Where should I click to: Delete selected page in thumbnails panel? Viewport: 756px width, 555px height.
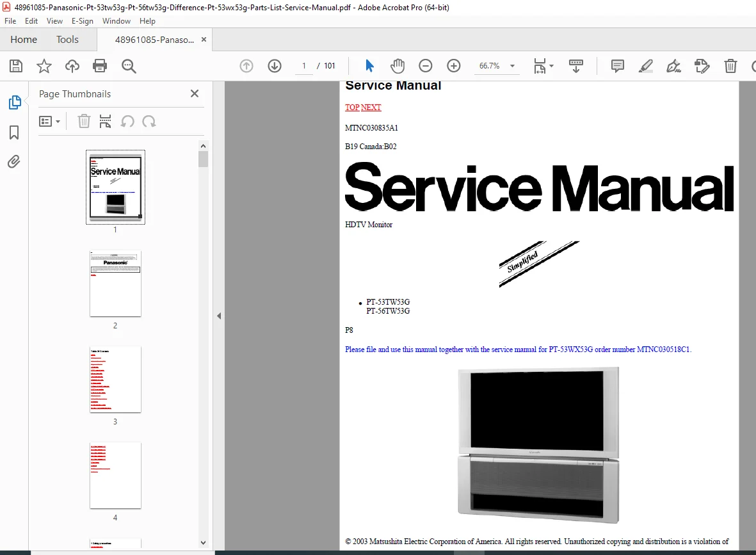[84, 122]
